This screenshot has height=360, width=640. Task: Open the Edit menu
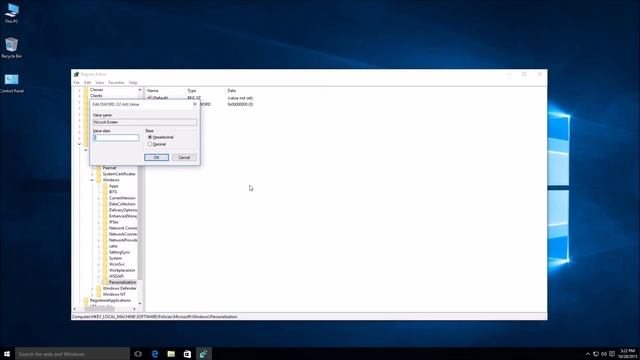point(87,82)
